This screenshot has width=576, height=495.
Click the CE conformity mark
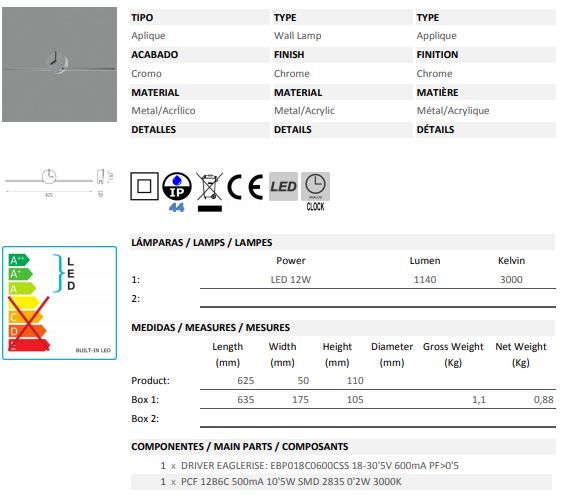tap(245, 187)
